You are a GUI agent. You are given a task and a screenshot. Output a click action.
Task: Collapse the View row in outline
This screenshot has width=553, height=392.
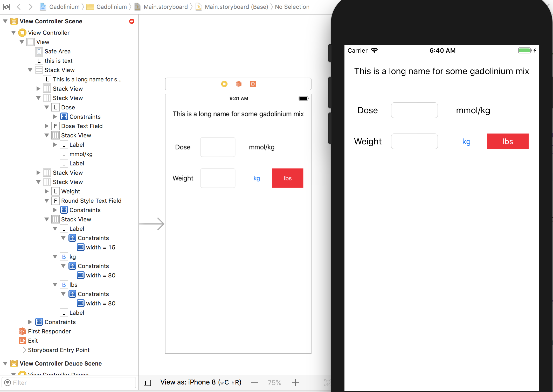pos(22,42)
